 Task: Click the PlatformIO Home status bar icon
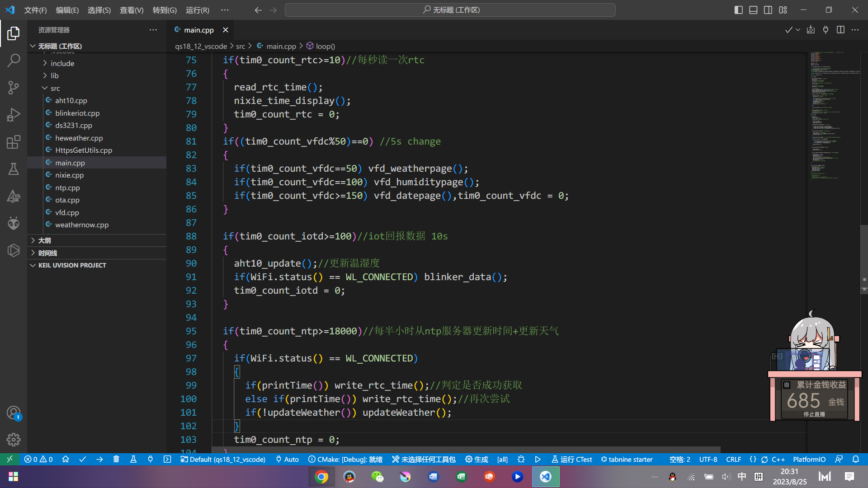click(x=66, y=459)
